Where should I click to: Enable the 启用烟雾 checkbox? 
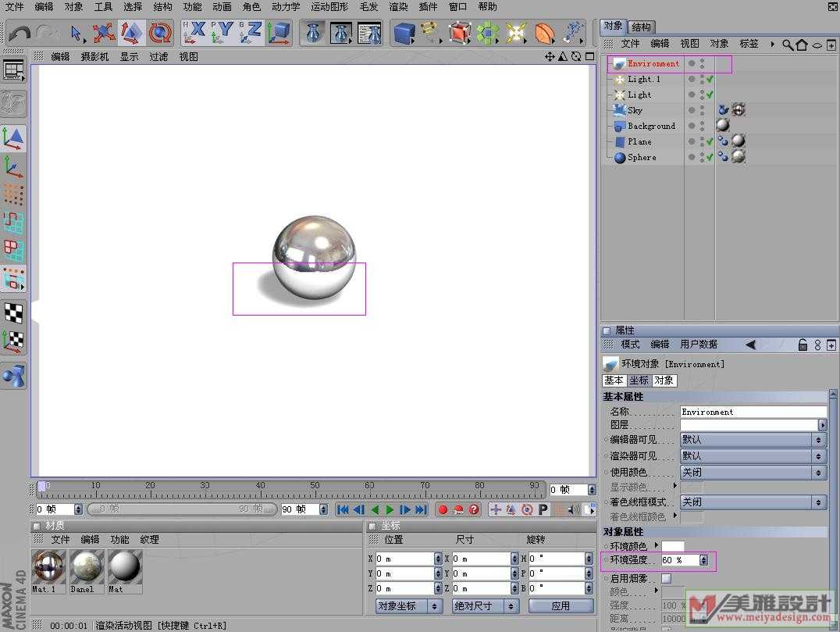tap(666, 578)
